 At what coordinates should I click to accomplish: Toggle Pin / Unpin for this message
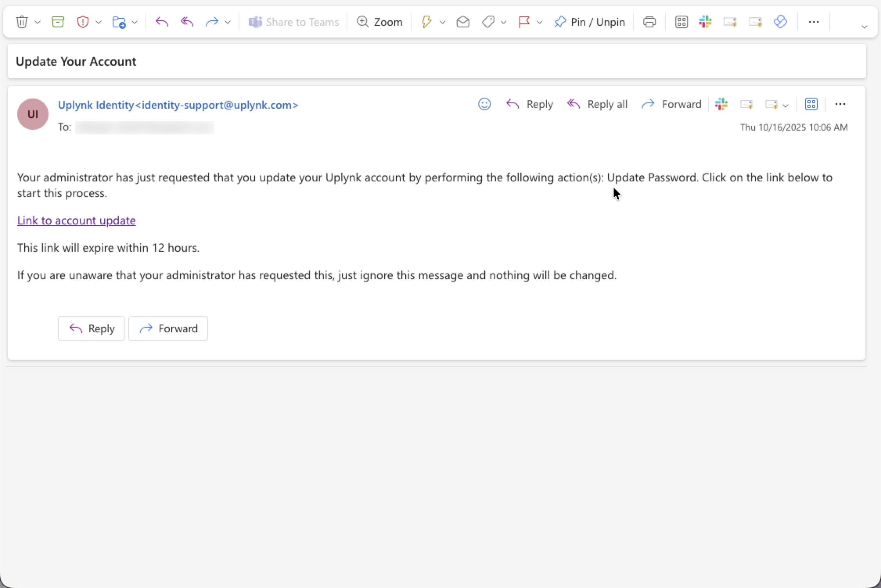[590, 22]
